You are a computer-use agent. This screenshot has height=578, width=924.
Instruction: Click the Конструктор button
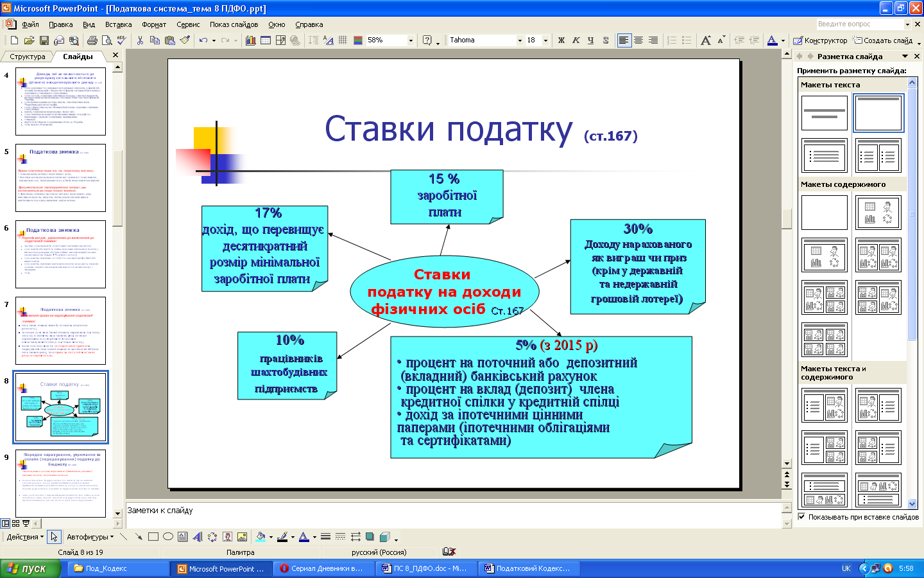(x=820, y=40)
